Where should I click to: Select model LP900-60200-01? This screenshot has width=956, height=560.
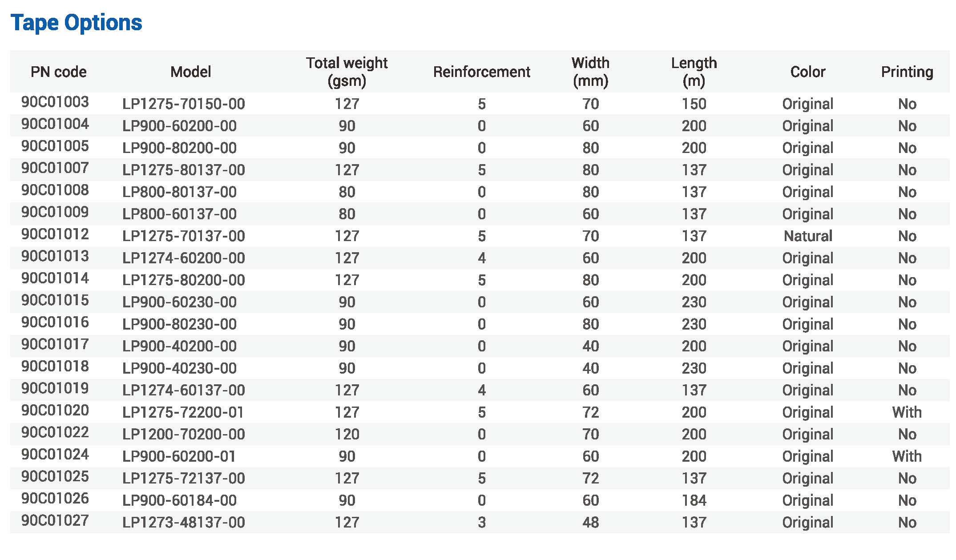point(179,456)
